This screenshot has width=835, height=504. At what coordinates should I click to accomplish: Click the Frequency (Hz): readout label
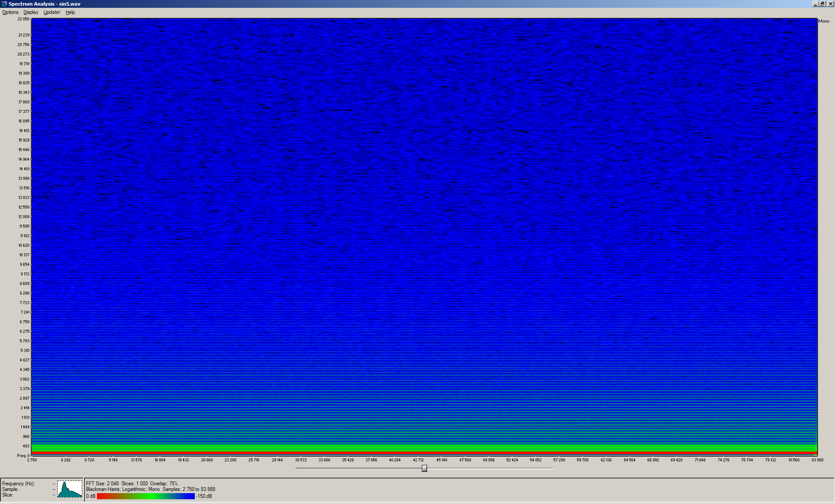(18, 484)
